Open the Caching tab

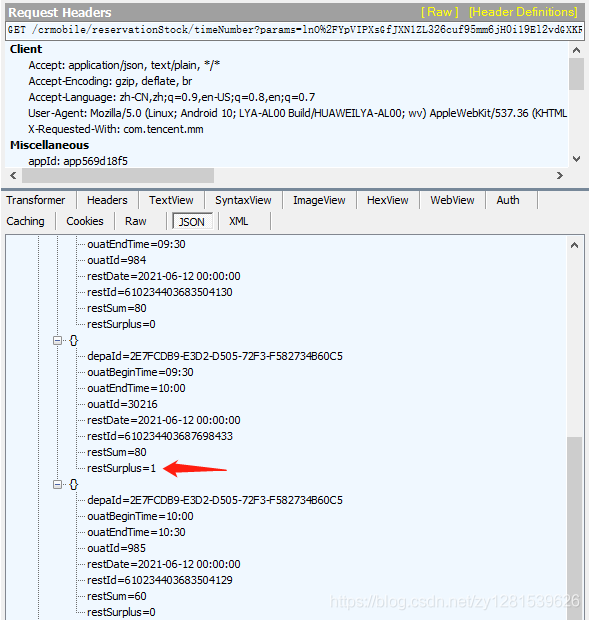point(25,221)
